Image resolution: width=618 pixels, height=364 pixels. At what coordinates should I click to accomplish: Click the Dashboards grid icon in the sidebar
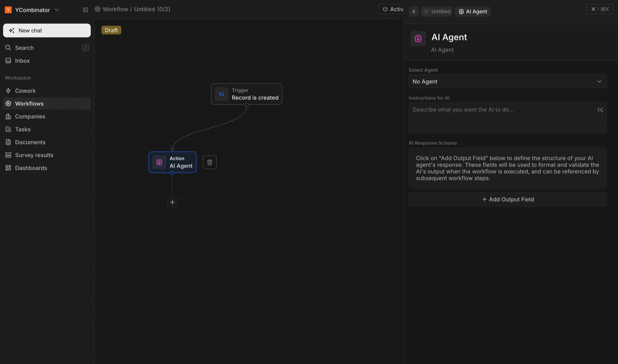click(x=8, y=168)
